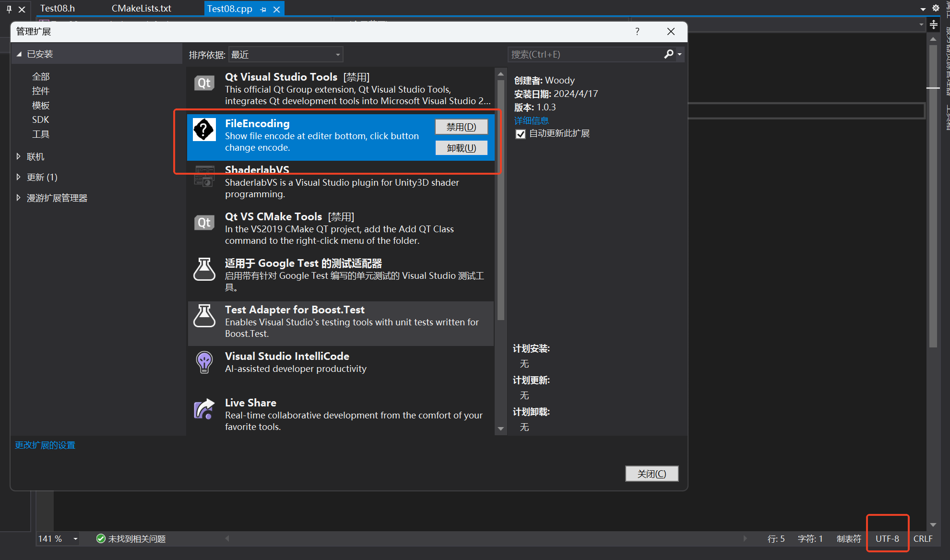
Task: Click the Qt Visual Studio Tools icon
Action: (204, 83)
